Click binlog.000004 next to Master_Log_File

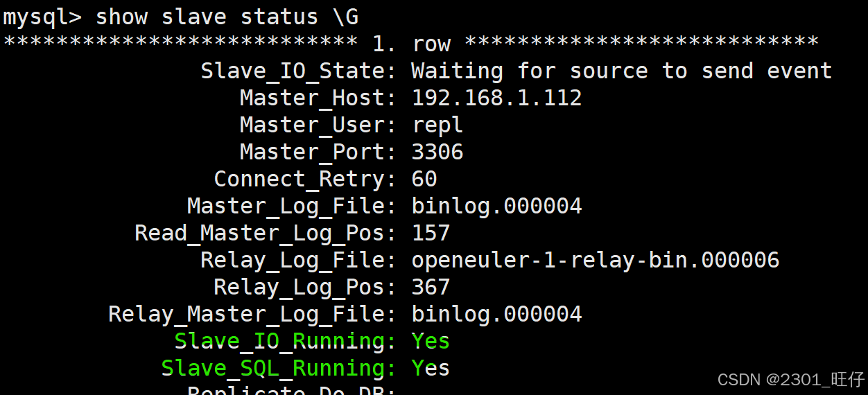(496, 206)
